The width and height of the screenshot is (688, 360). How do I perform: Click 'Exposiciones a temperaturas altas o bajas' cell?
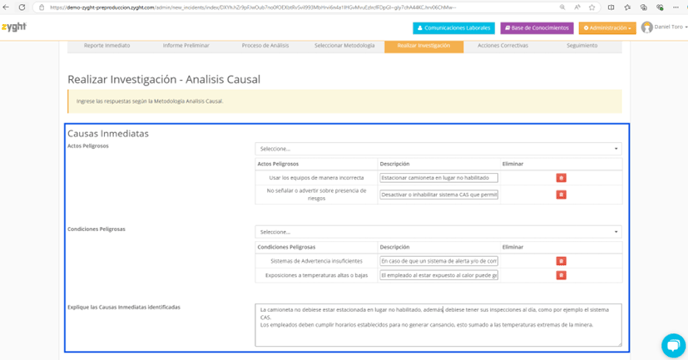(x=316, y=275)
